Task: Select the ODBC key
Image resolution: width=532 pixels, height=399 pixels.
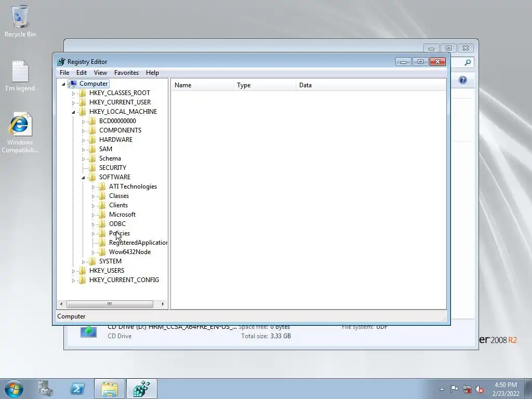Action: 117,224
